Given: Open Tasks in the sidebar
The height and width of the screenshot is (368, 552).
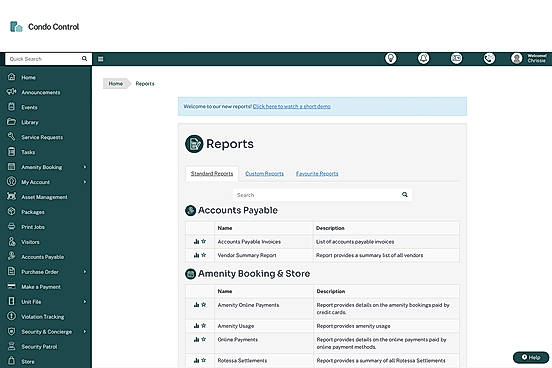Looking at the screenshot, I should (28, 152).
